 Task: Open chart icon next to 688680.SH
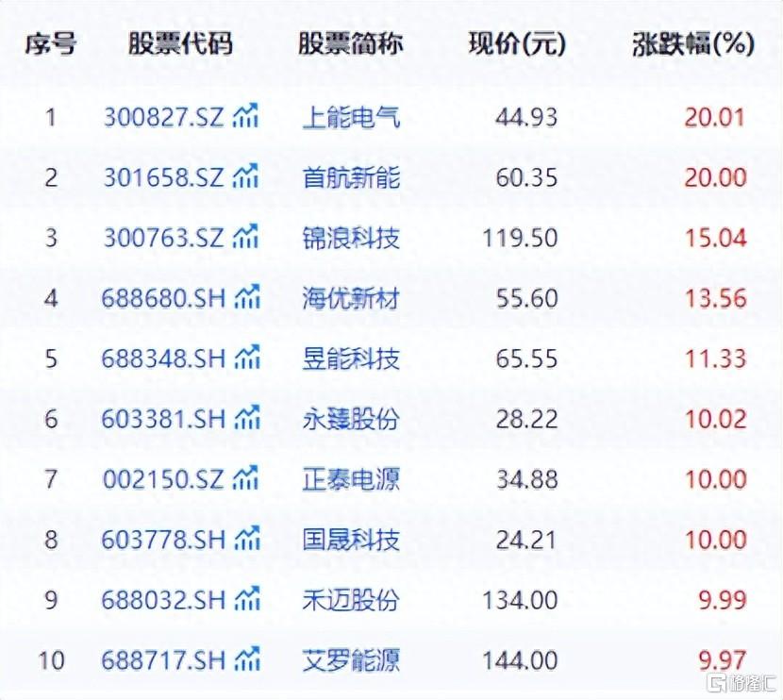pyautogui.click(x=247, y=296)
